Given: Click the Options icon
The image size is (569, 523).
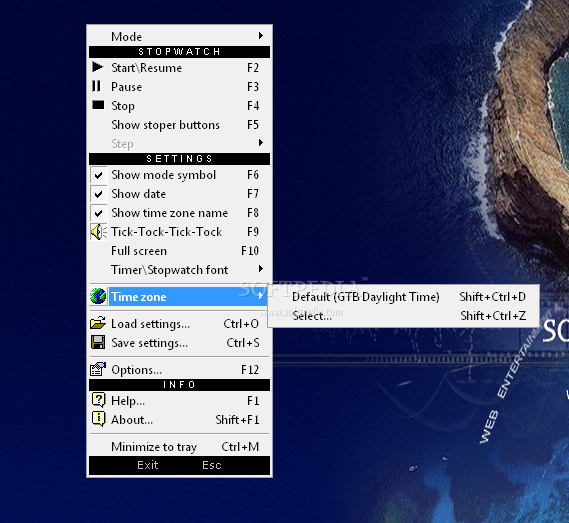Looking at the screenshot, I should [x=98, y=369].
